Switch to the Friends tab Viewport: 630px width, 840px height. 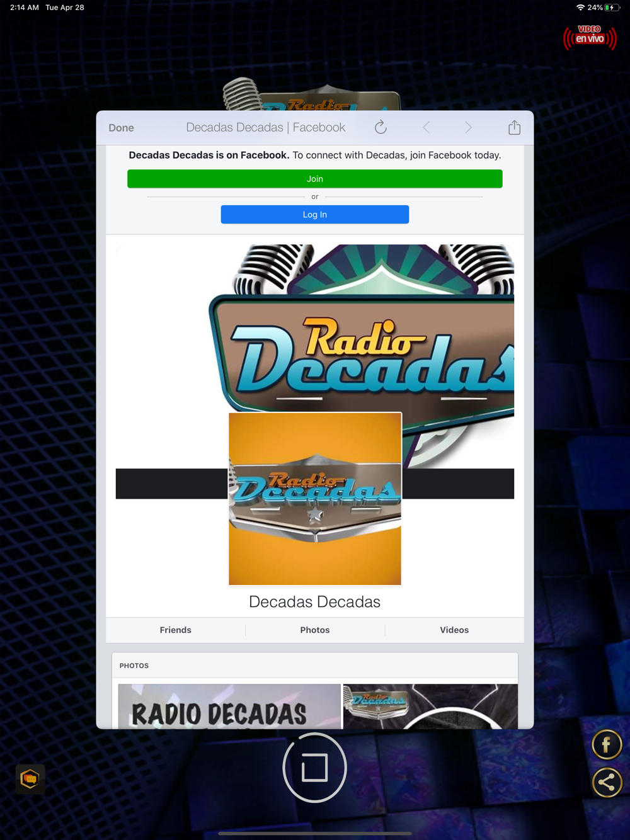pos(175,630)
